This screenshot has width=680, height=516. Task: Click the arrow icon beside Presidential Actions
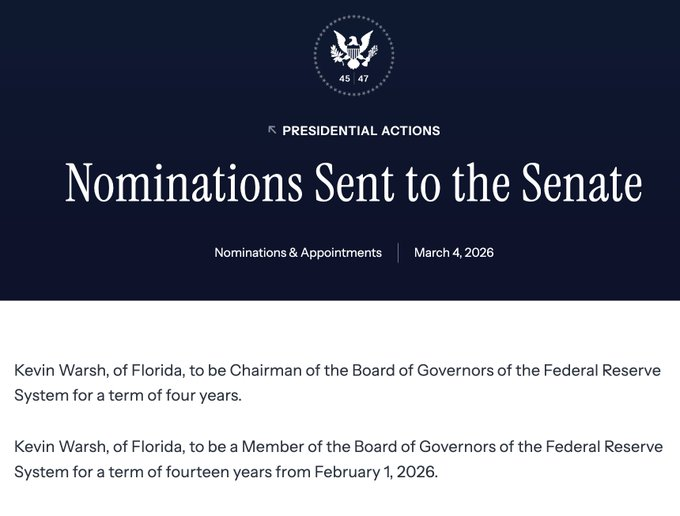(x=272, y=130)
